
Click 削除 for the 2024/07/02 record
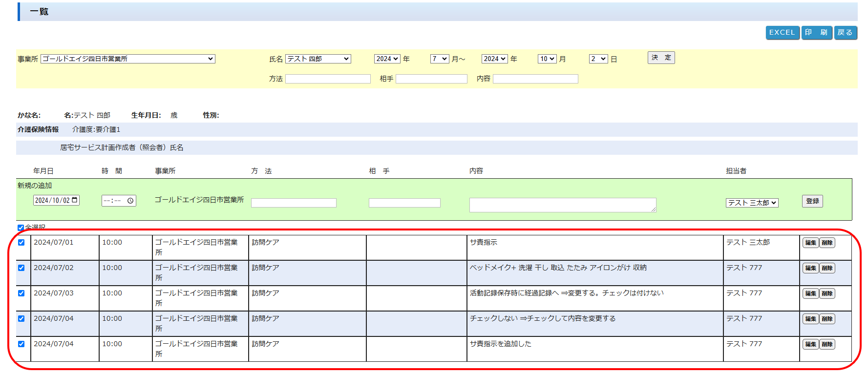(x=827, y=268)
